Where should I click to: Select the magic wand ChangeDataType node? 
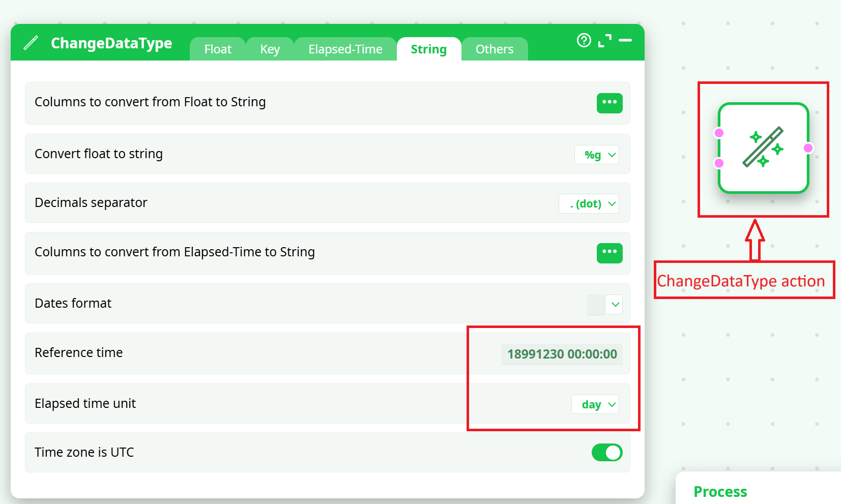(763, 148)
